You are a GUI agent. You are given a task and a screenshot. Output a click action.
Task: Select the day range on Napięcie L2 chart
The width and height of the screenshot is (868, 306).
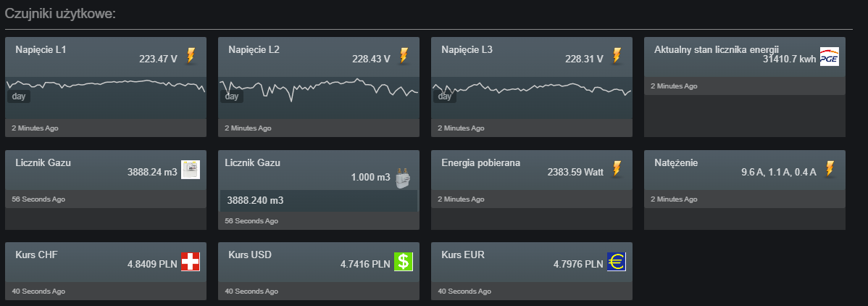tap(232, 96)
